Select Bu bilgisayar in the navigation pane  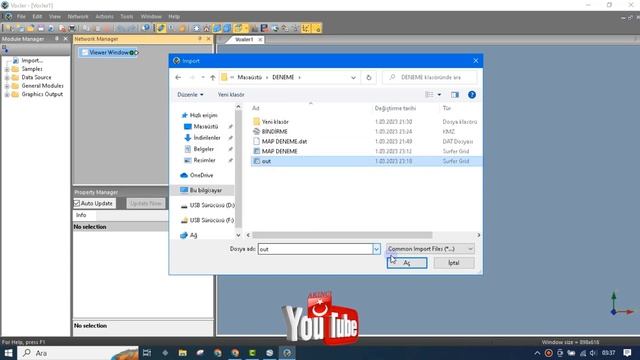coord(201,190)
